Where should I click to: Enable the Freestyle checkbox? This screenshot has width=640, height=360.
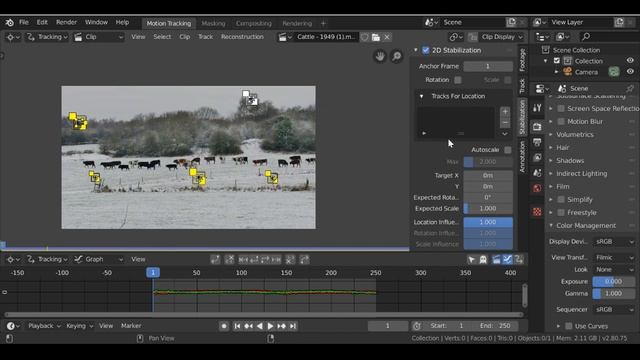click(561, 213)
